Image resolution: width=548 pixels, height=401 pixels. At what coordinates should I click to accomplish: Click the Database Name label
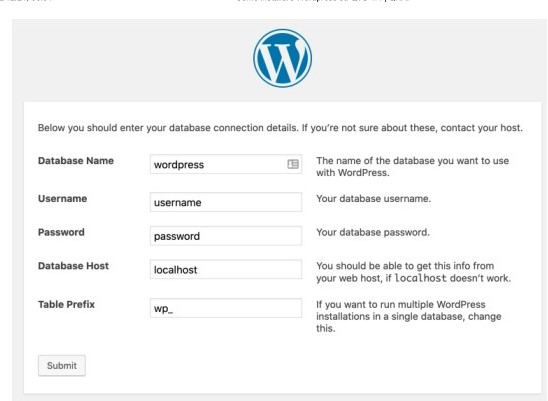point(76,161)
